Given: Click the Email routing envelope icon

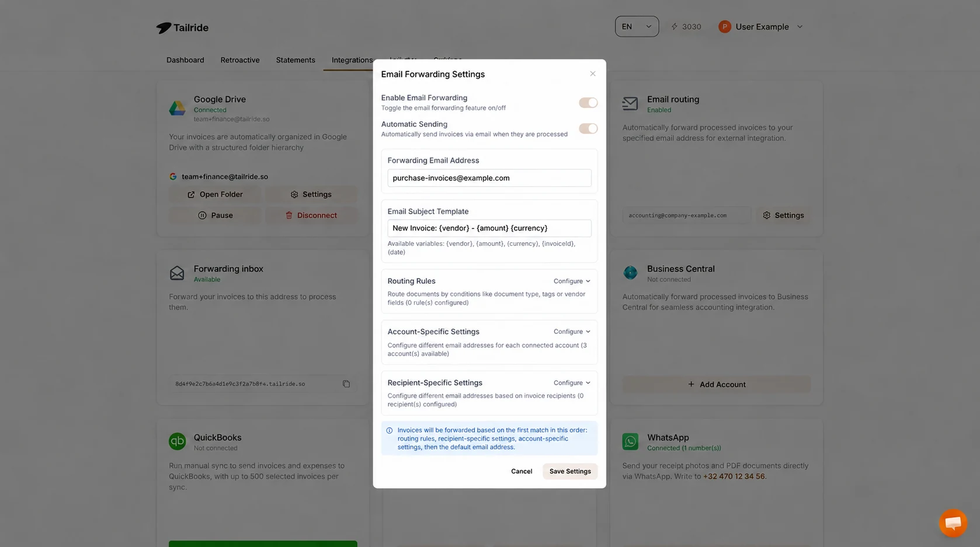Looking at the screenshot, I should 630,103.
